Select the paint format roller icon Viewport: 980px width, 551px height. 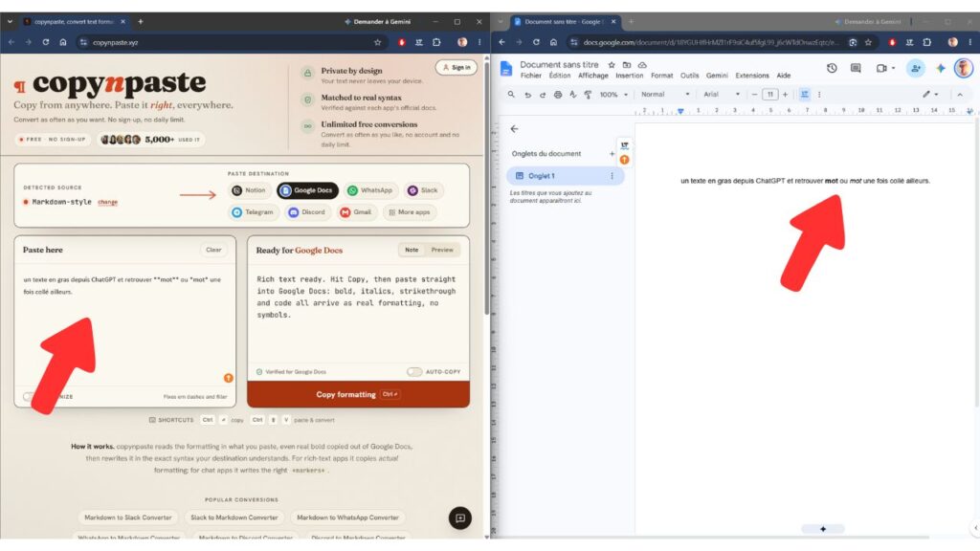[x=588, y=95]
